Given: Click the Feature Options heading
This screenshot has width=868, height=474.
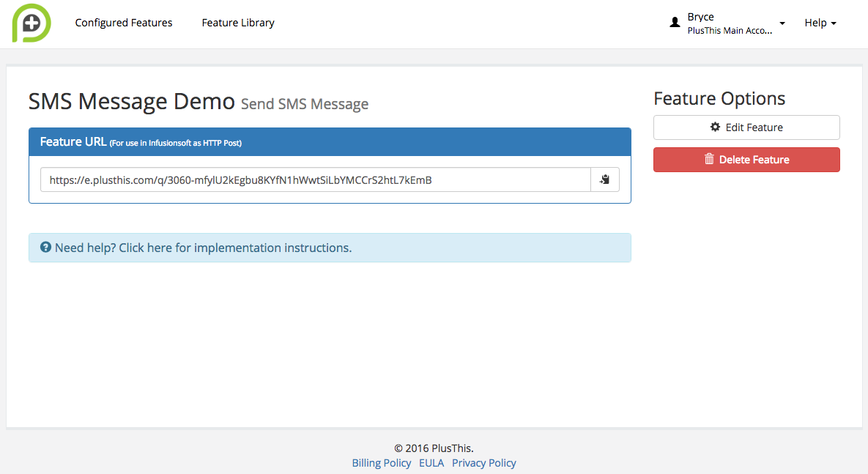Looking at the screenshot, I should [x=719, y=99].
